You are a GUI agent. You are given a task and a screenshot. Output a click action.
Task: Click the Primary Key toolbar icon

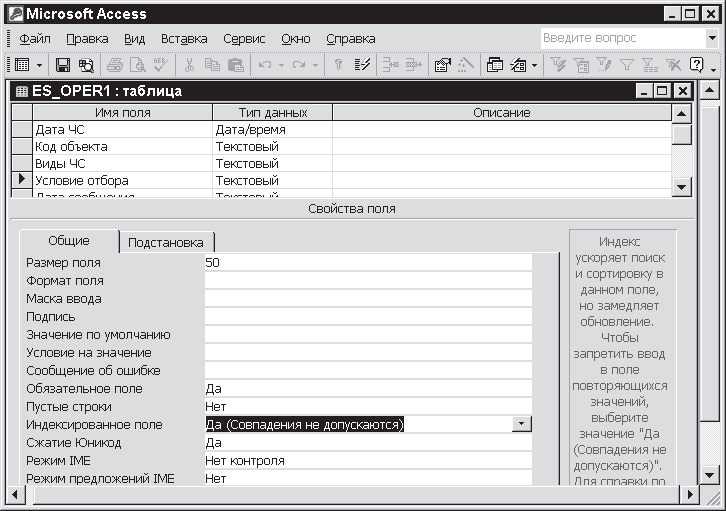pos(339,65)
